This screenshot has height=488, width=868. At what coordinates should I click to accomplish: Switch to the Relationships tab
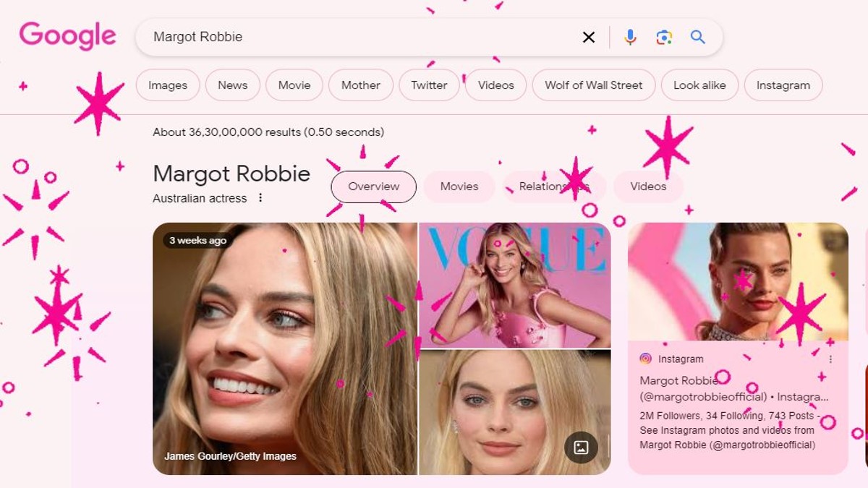coord(554,186)
